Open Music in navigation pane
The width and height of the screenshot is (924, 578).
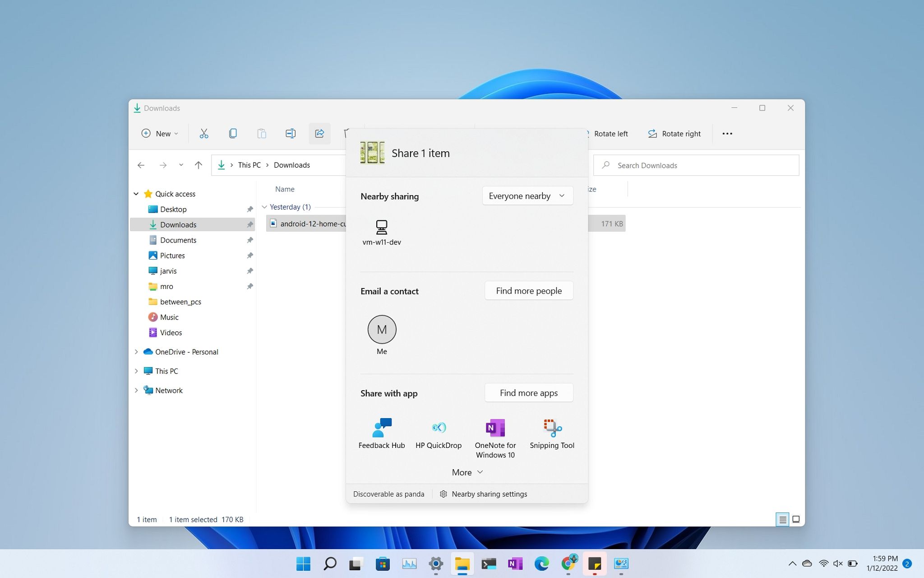tap(169, 317)
